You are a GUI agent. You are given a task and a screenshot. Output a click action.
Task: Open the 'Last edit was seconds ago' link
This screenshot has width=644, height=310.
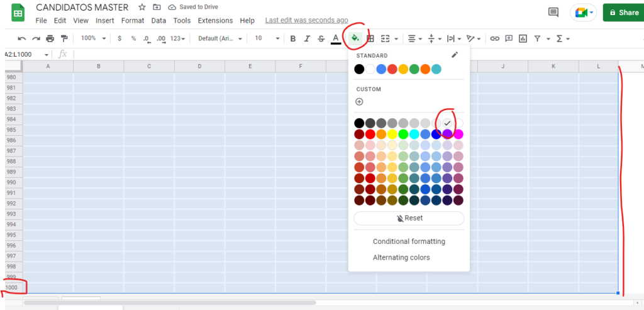coord(306,20)
